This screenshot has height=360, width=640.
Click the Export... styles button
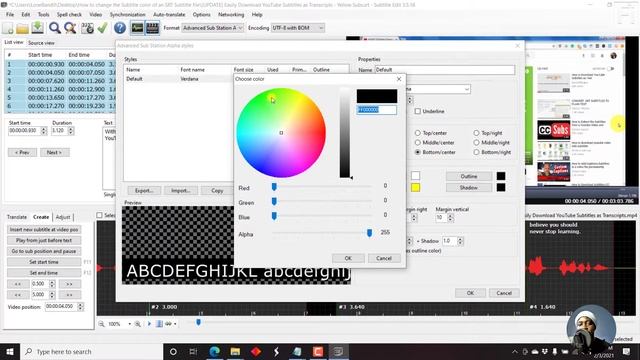click(144, 191)
